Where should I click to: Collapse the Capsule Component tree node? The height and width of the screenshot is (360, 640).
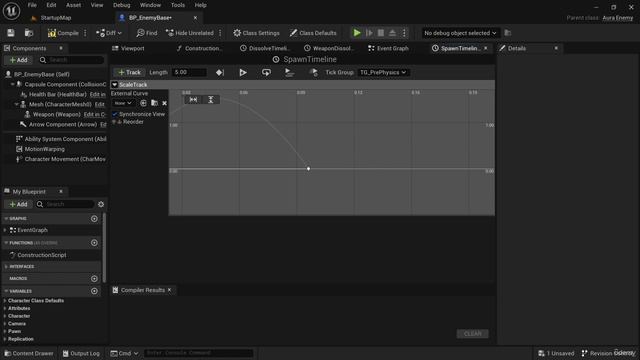coord(13,84)
